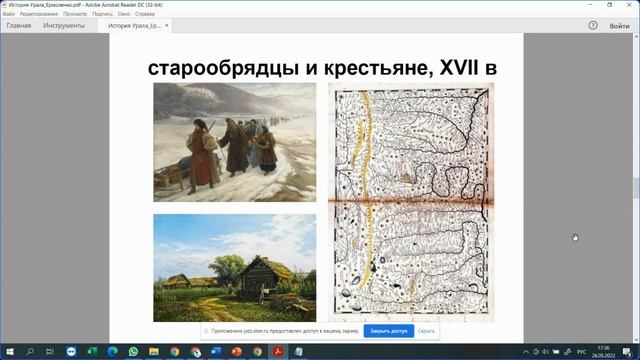Open the clock and date flyout

click(x=604, y=352)
